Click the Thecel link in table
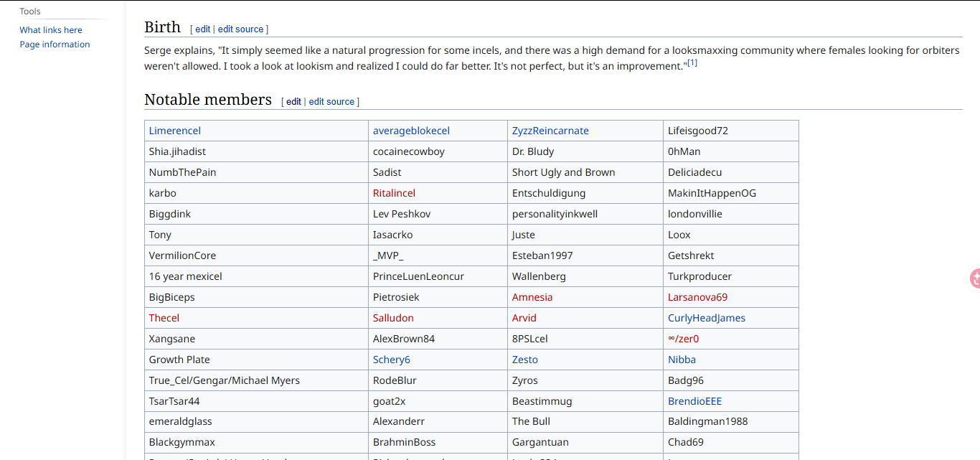The width and height of the screenshot is (980, 460). tap(164, 318)
